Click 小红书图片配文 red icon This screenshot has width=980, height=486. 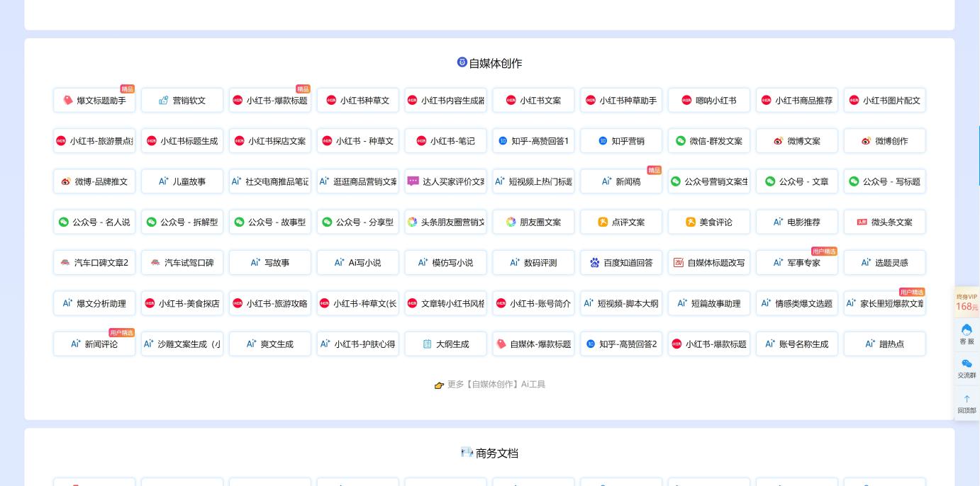click(x=854, y=101)
